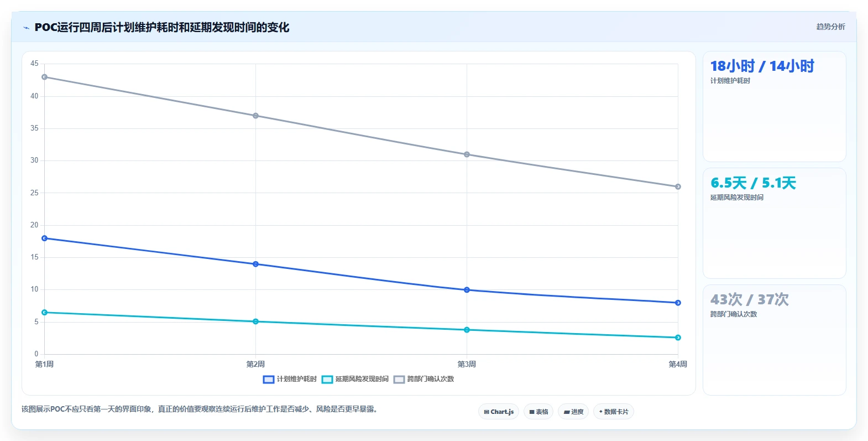Click the 18小时 / 14小时 card value

pos(762,66)
